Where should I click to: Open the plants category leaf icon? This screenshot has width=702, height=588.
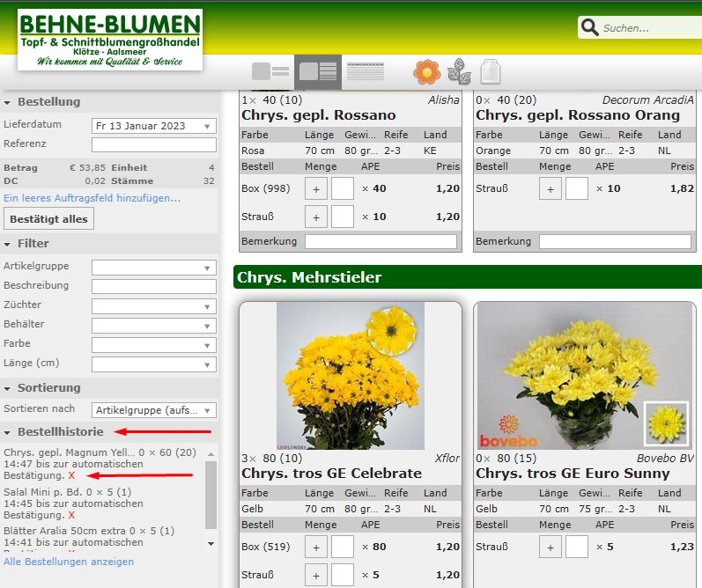pos(459,71)
